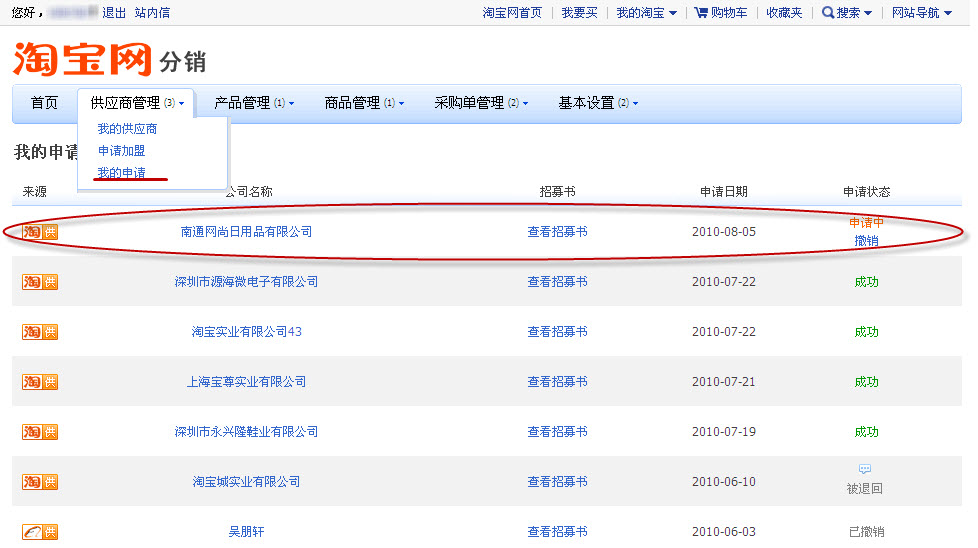978x548 pixels.
Task: Click the 退出 logout link
Action: pyautogui.click(x=114, y=13)
